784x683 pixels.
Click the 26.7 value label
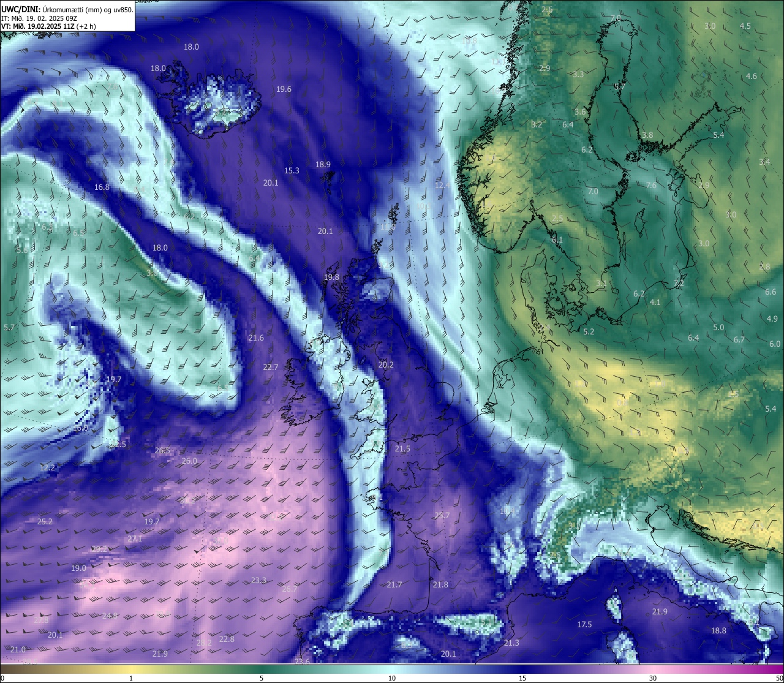point(289,589)
